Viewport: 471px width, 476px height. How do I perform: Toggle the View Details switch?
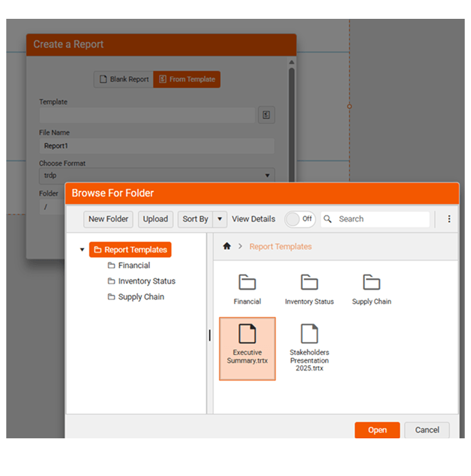[x=300, y=219]
